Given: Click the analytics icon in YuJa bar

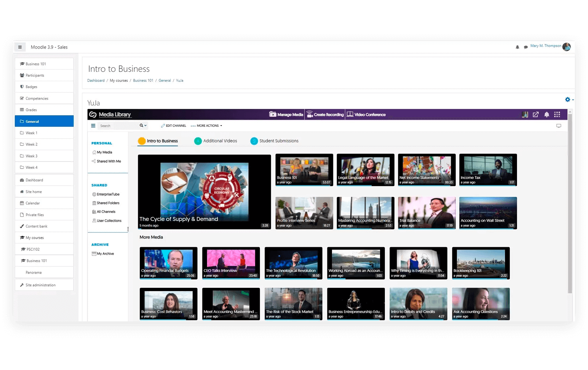Looking at the screenshot, I should coord(525,114).
